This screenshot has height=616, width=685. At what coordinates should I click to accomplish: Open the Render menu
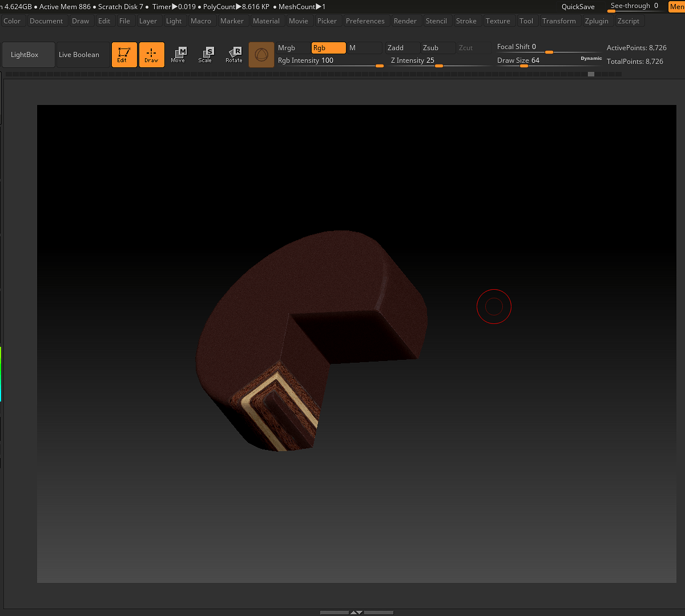pyautogui.click(x=405, y=21)
